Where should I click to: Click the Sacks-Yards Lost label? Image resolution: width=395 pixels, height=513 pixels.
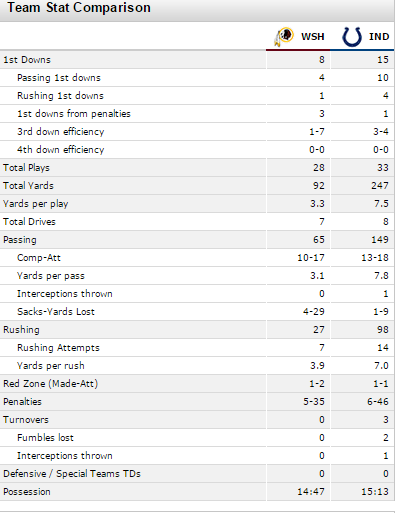(x=56, y=312)
